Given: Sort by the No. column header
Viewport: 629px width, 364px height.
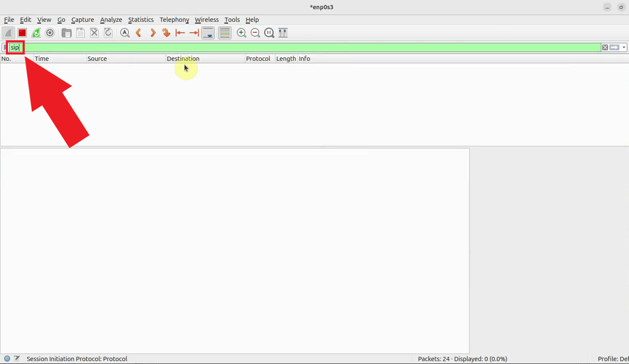Looking at the screenshot, I should 17,59.
